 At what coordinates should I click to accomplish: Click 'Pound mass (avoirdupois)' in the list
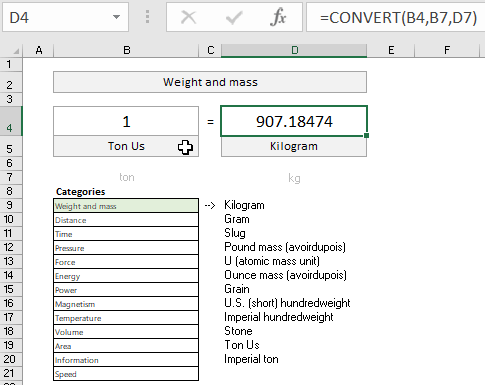tap(285, 247)
